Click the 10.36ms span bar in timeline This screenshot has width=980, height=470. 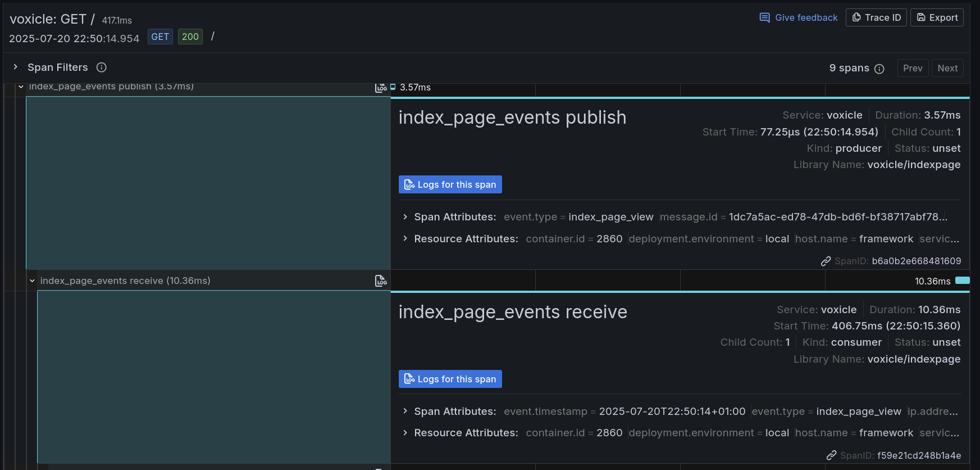(962, 281)
